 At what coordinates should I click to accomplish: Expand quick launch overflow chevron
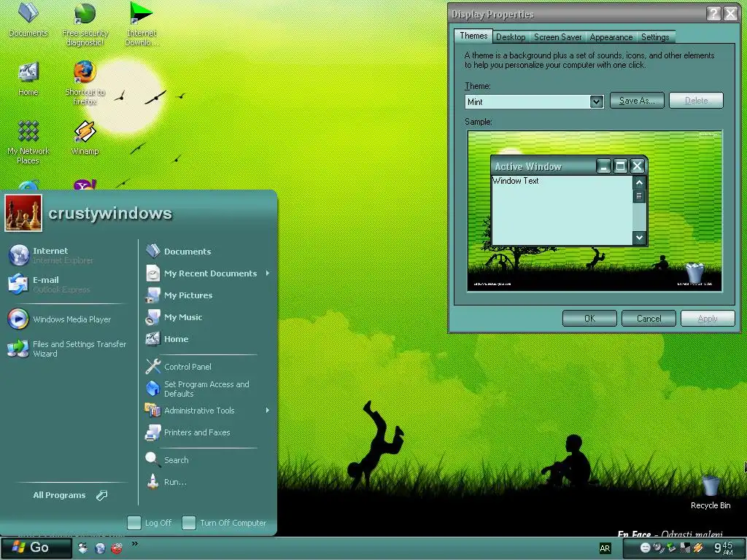point(135,543)
